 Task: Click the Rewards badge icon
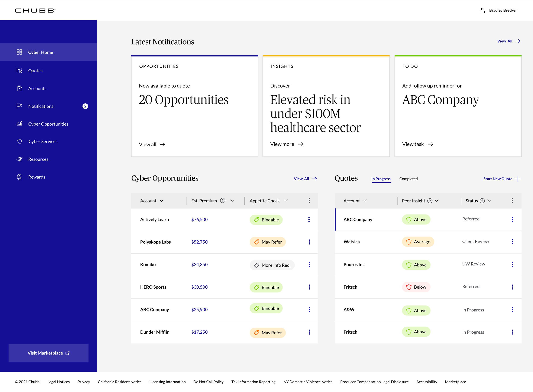(x=19, y=177)
